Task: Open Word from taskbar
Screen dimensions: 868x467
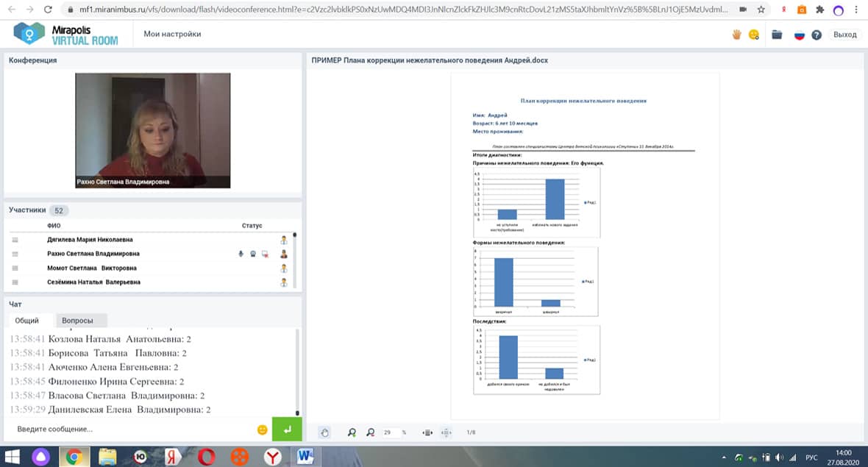Action: 305,457
